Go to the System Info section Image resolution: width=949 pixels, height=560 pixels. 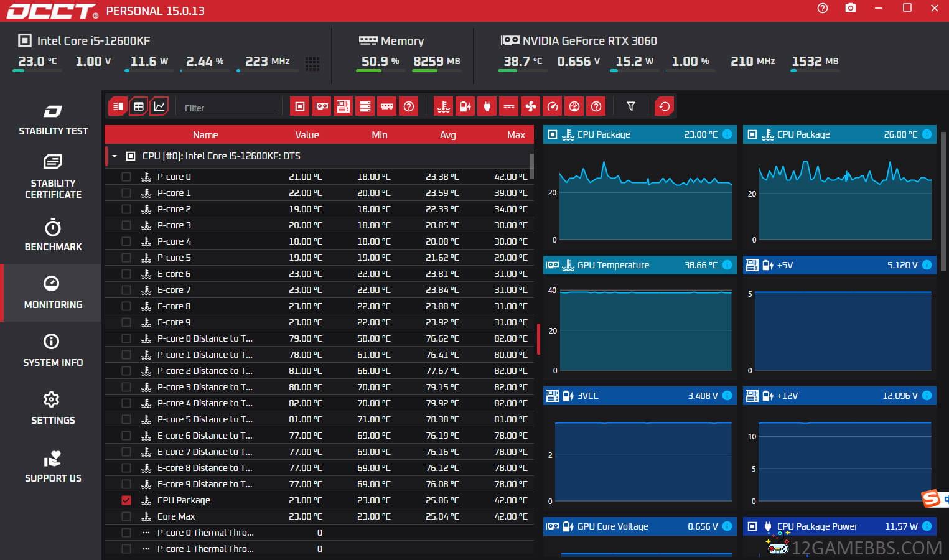coord(53,350)
